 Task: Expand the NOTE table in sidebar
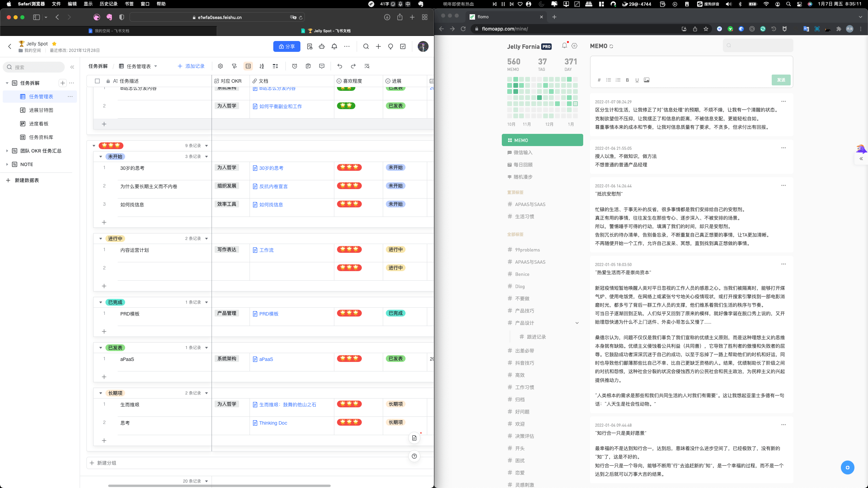pos(7,164)
